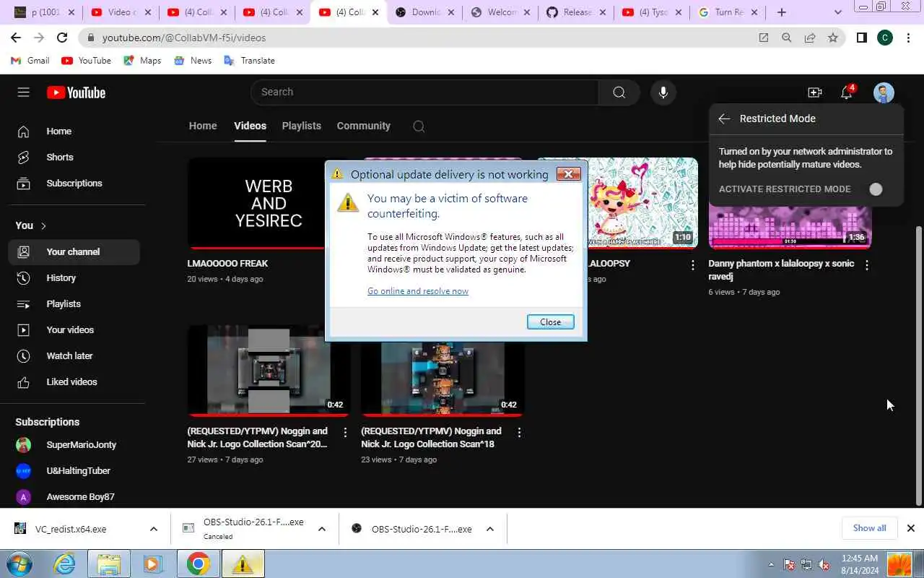Expand the You section chevron
This screenshot has width=924, height=578.
coord(43,225)
